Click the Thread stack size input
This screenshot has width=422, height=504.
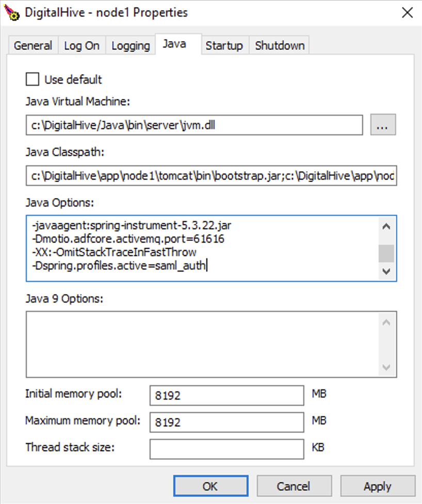click(226, 449)
